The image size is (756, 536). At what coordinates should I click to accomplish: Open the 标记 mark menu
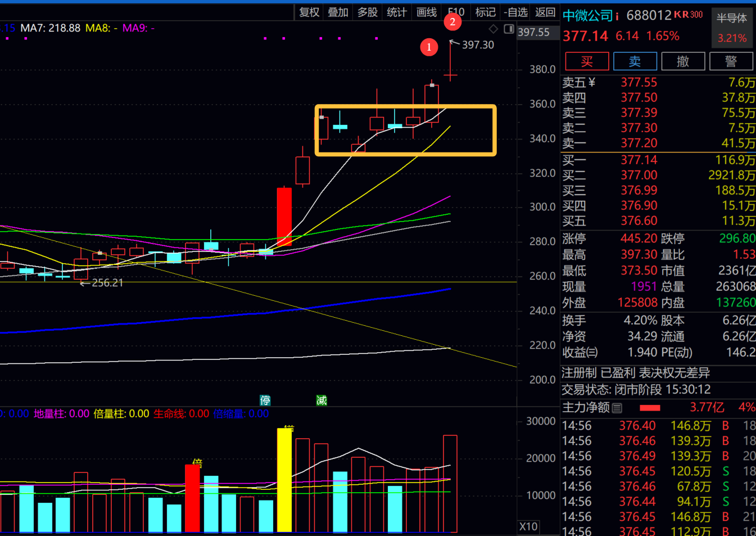pyautogui.click(x=486, y=12)
